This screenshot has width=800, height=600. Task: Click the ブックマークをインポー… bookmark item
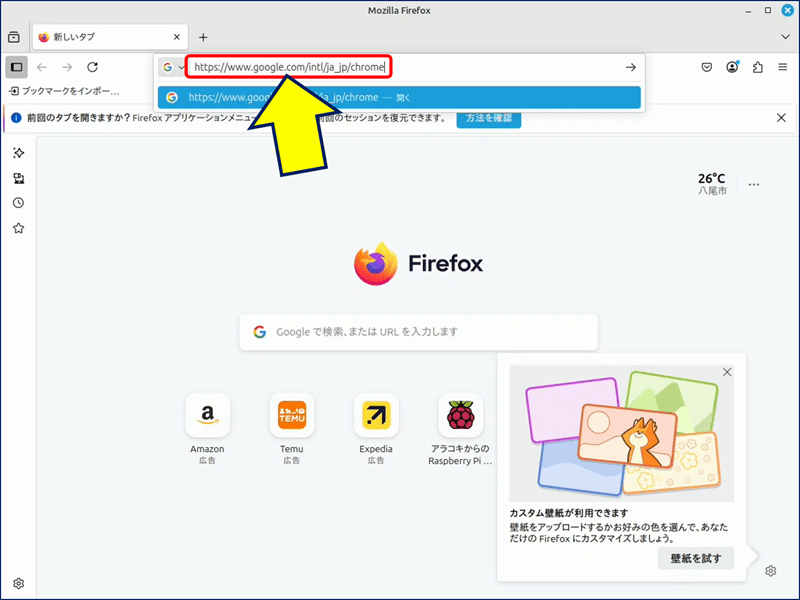pos(64,91)
